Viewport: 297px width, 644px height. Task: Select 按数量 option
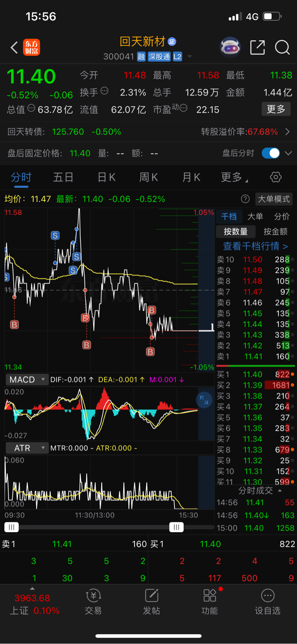236,232
